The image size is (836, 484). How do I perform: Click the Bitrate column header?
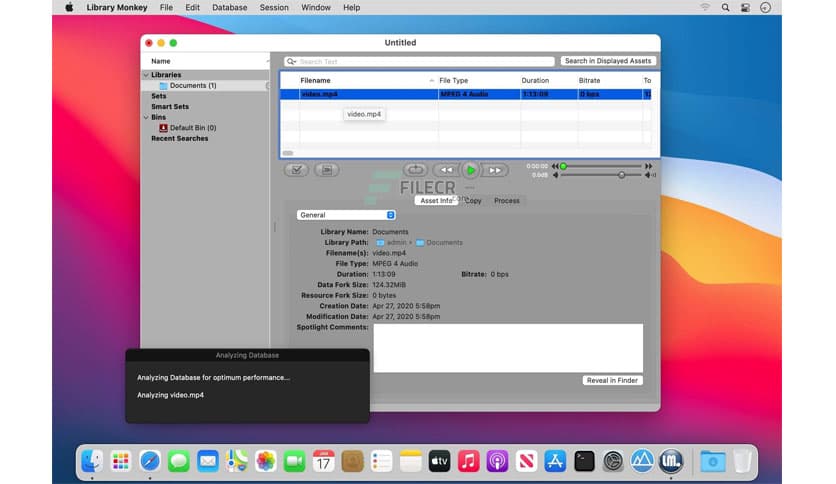tap(589, 80)
